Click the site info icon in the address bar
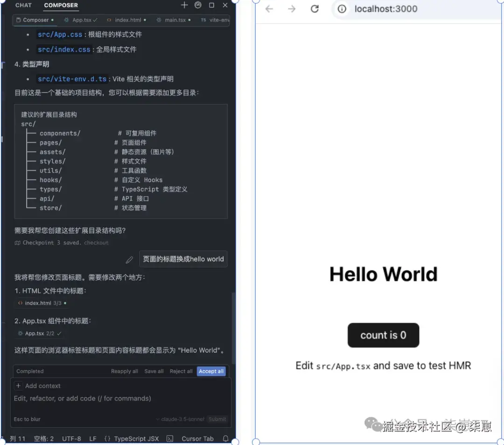Image resolution: width=504 pixels, height=445 pixels. (x=341, y=8)
